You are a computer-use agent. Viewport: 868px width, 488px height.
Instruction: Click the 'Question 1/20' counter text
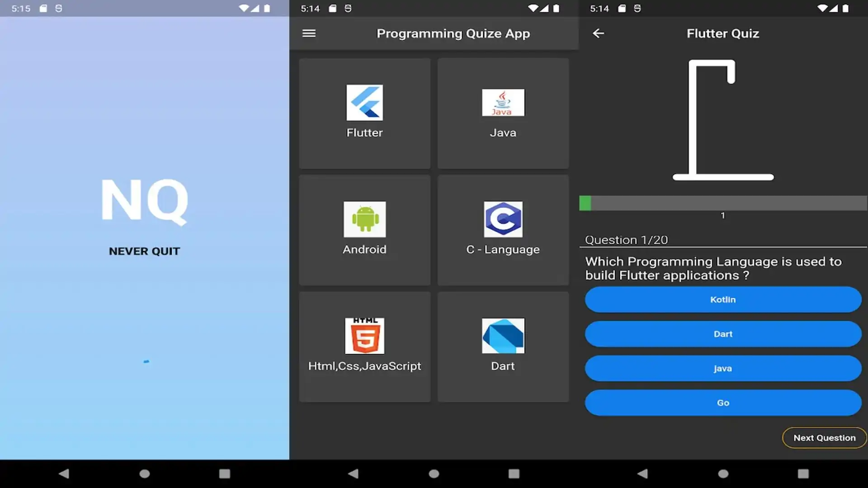pos(626,240)
